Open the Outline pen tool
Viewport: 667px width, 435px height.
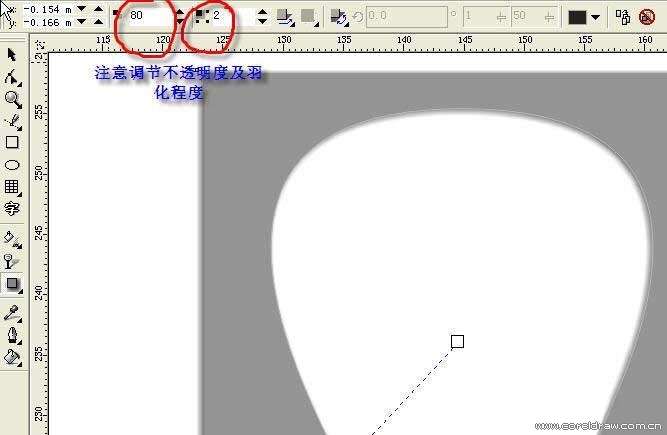click(13, 334)
